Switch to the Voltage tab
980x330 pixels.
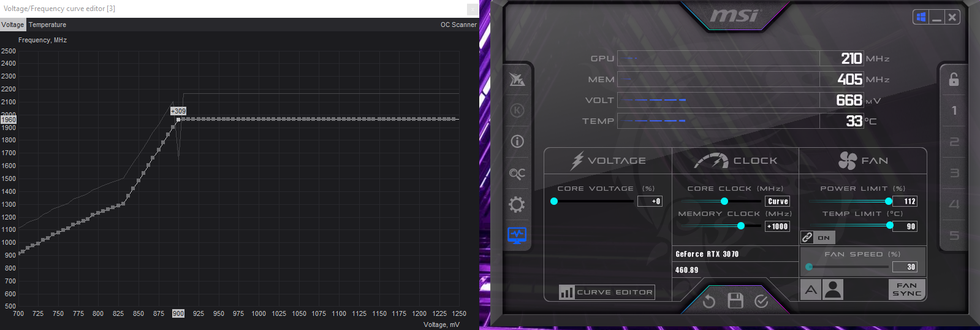pos(13,25)
